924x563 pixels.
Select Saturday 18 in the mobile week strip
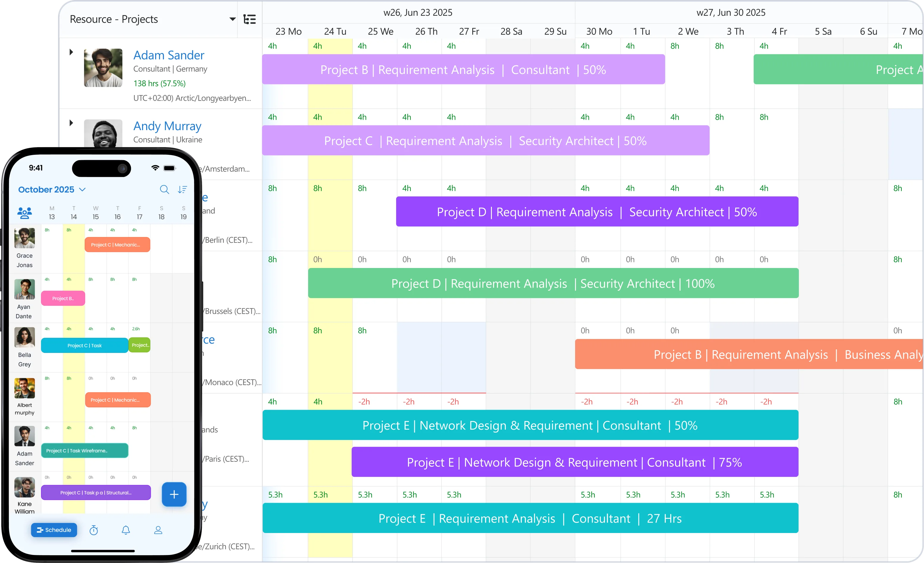coord(161,213)
